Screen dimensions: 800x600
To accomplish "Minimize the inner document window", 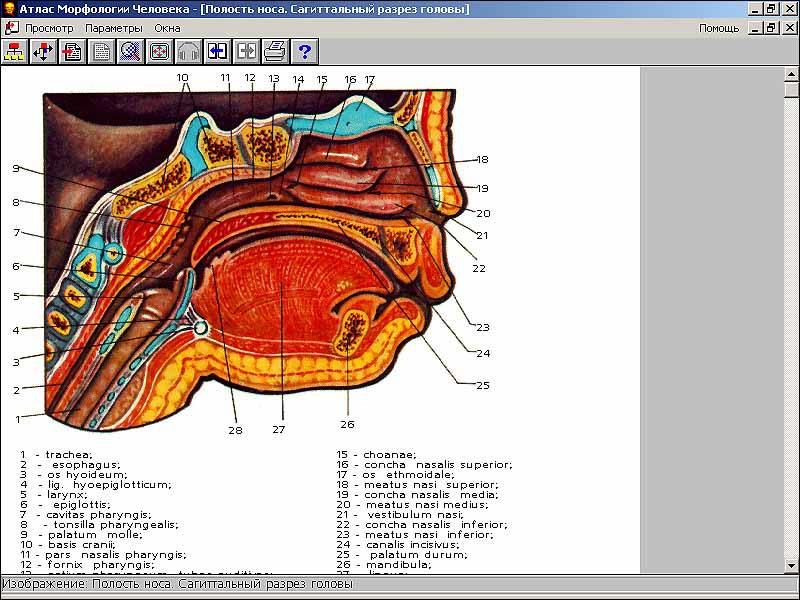I will coord(755,28).
